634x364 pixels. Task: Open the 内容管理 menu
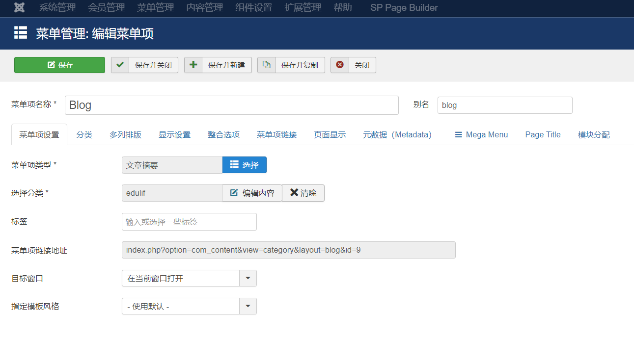tap(205, 8)
